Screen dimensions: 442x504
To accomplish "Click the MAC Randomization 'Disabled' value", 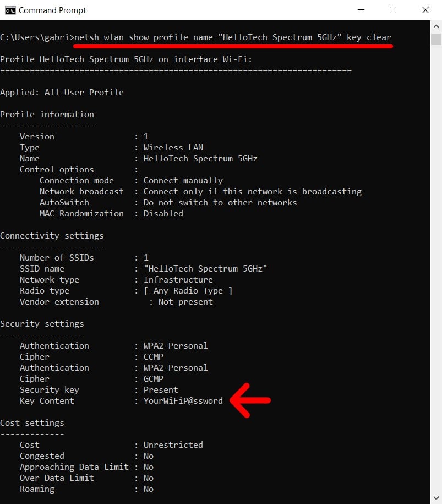I will (163, 213).
